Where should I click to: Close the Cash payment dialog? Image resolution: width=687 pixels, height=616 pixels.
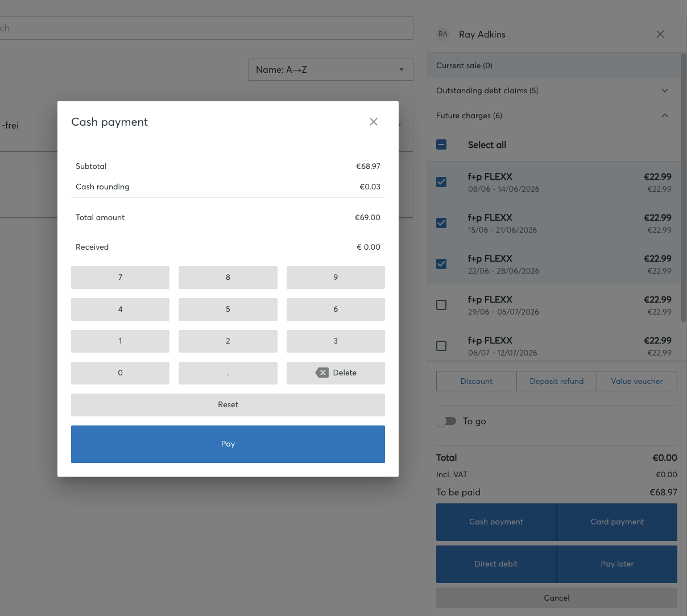pyautogui.click(x=374, y=122)
